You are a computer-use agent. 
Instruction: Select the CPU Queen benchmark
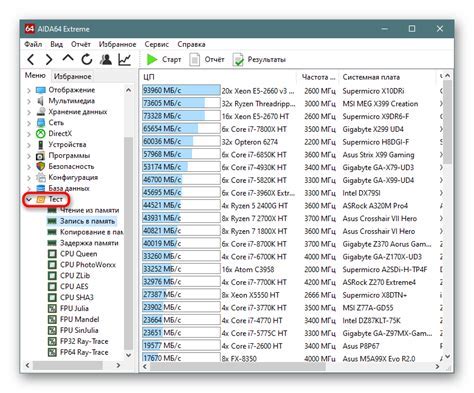[x=79, y=254]
